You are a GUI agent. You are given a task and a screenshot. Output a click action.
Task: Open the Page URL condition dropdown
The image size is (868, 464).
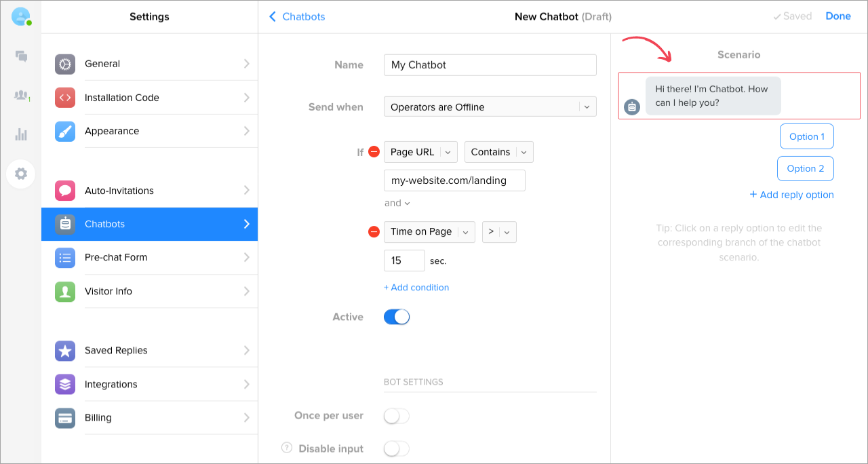(420, 152)
